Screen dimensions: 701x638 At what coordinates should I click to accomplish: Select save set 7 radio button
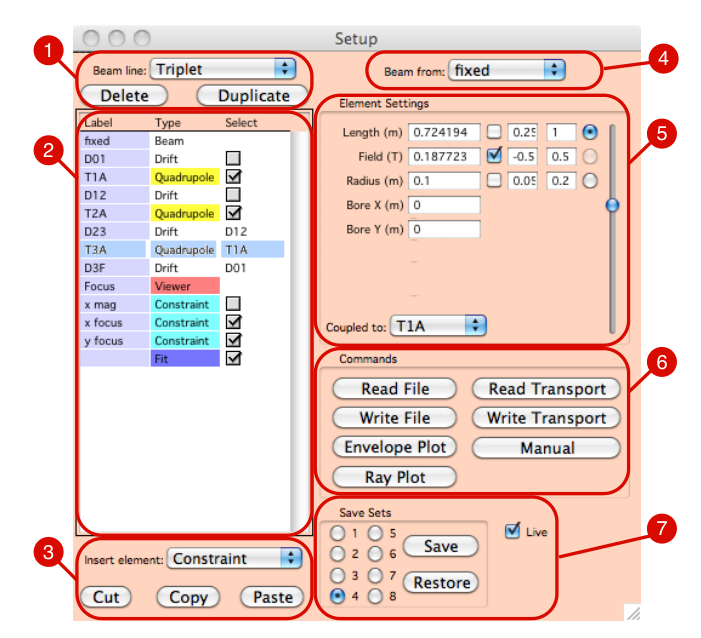pos(375,575)
